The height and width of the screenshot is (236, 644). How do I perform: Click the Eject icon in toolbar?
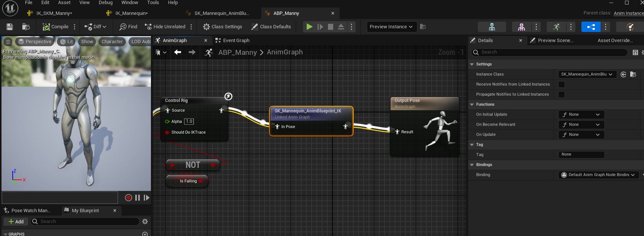[x=341, y=27]
